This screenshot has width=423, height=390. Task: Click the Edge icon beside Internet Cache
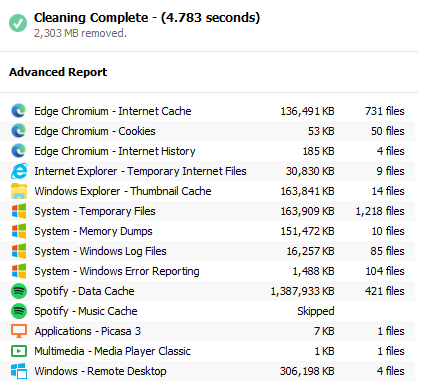[x=19, y=111]
